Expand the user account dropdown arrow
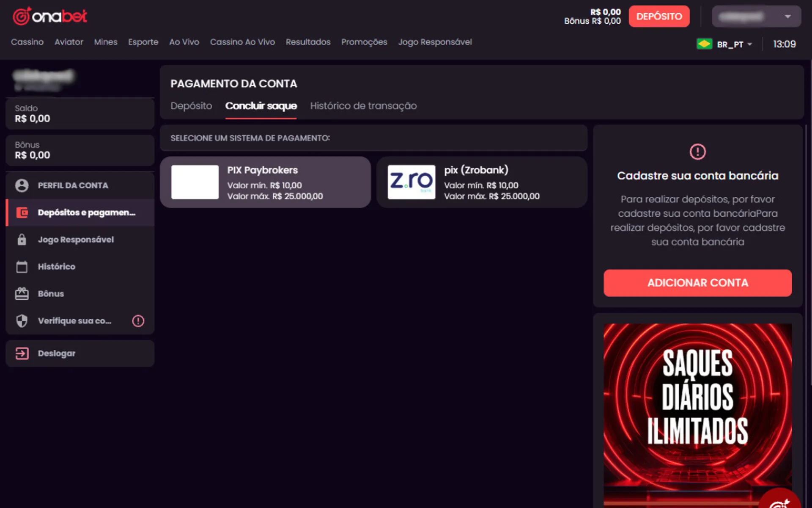Viewport: 812px width, 508px height. (x=787, y=17)
